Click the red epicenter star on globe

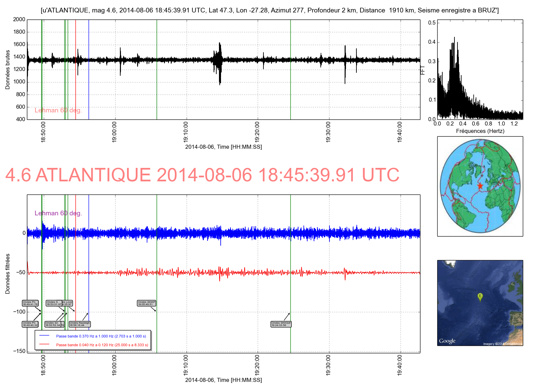480,186
